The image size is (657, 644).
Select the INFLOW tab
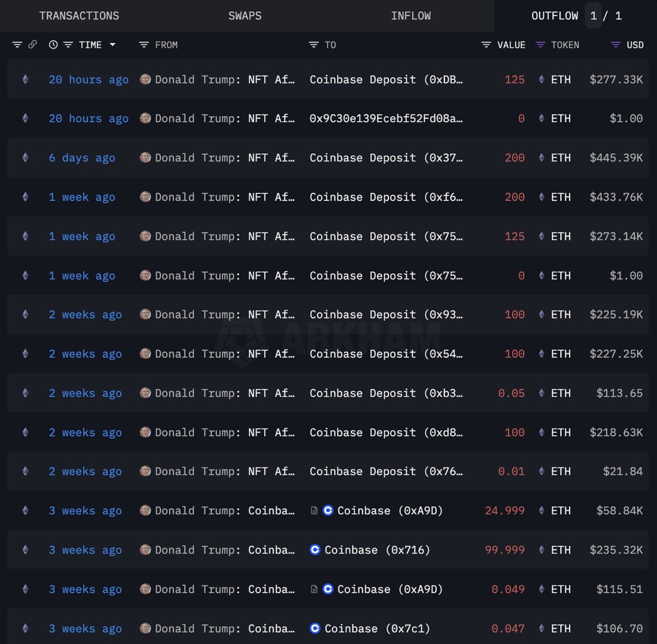[410, 16]
